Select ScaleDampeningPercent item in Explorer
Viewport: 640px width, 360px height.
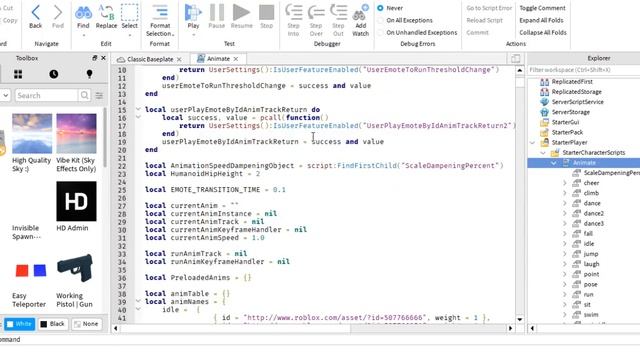point(611,173)
